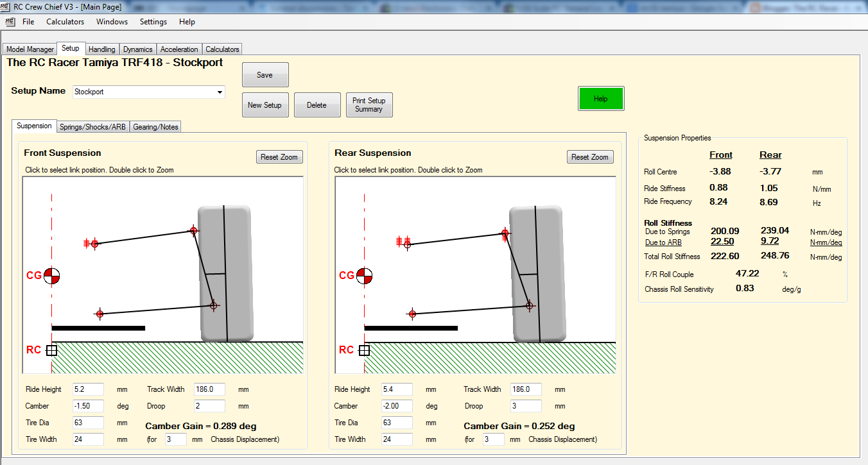
Task: Click the front Tire Width field
Action: 88,439
